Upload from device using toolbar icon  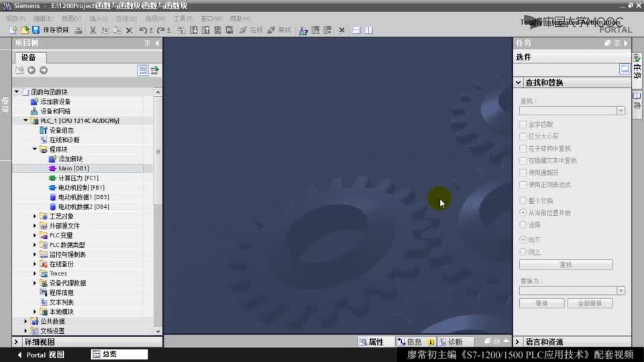(x=205, y=30)
